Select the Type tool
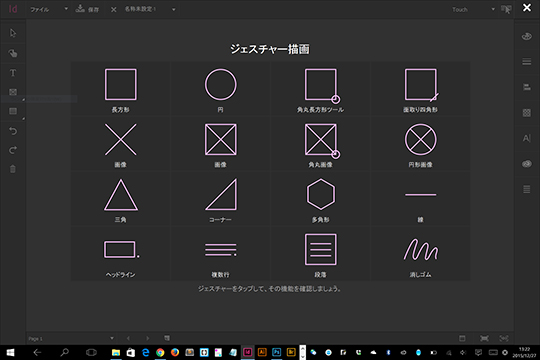Image resolution: width=540 pixels, height=360 pixels. click(x=13, y=73)
